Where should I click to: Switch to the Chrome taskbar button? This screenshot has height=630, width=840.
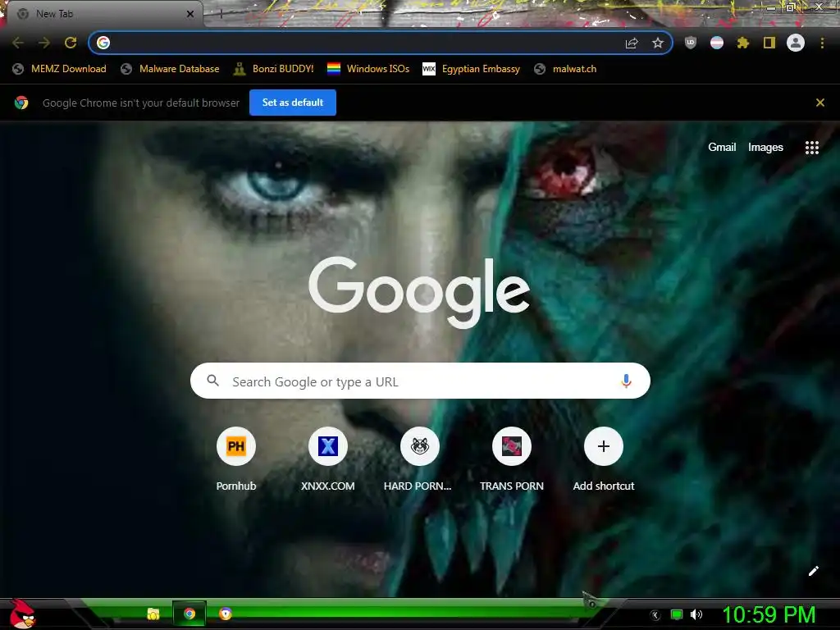(189, 614)
